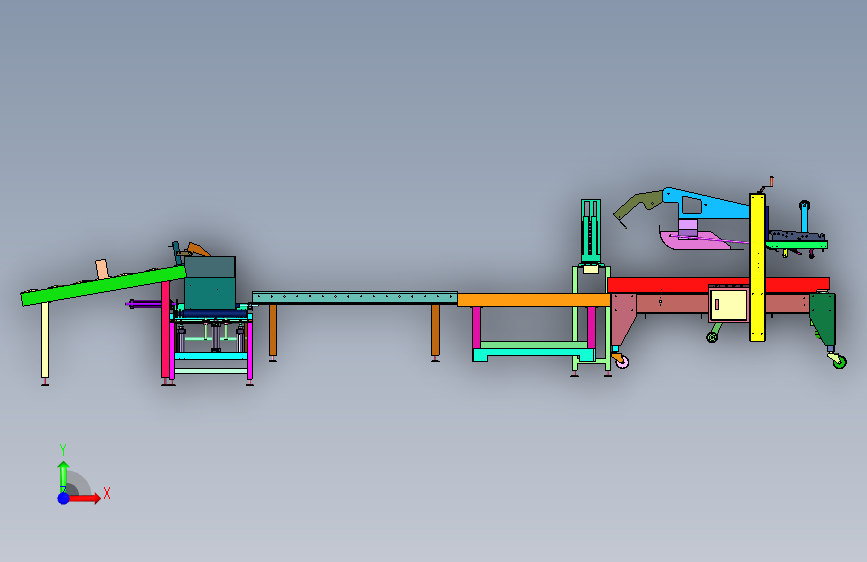
Task: Select the green inclined feed conveyor
Action: (103, 286)
